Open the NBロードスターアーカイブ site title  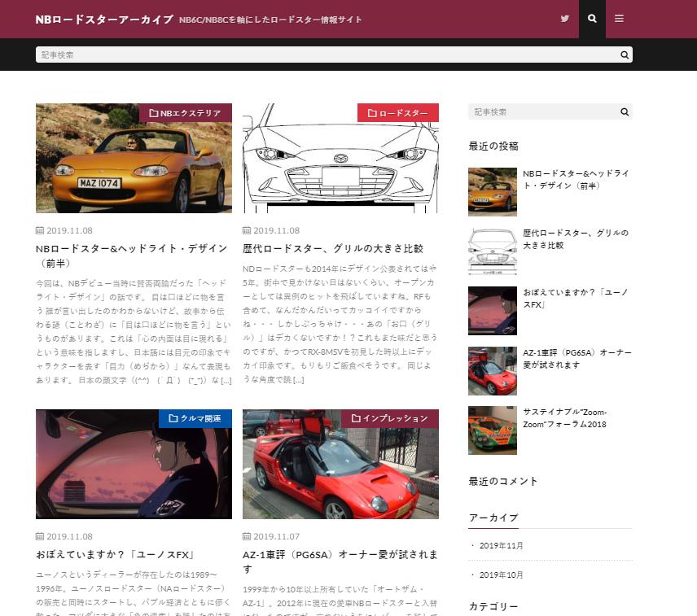(x=104, y=20)
